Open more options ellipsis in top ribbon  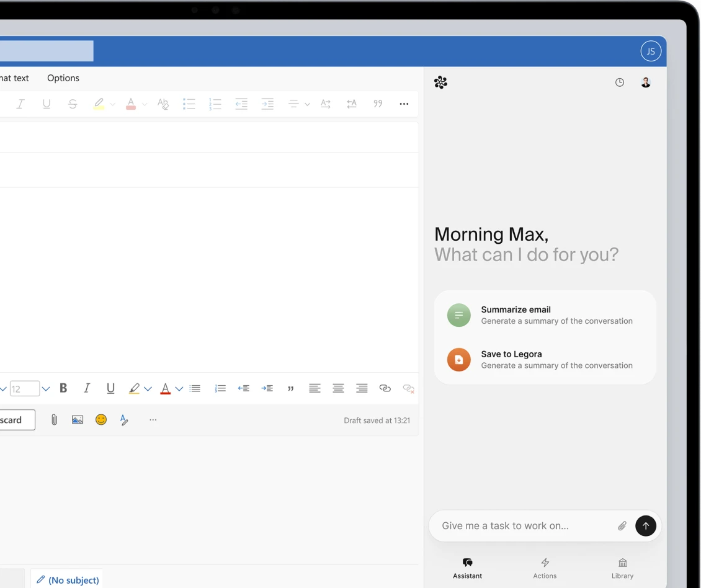404,104
